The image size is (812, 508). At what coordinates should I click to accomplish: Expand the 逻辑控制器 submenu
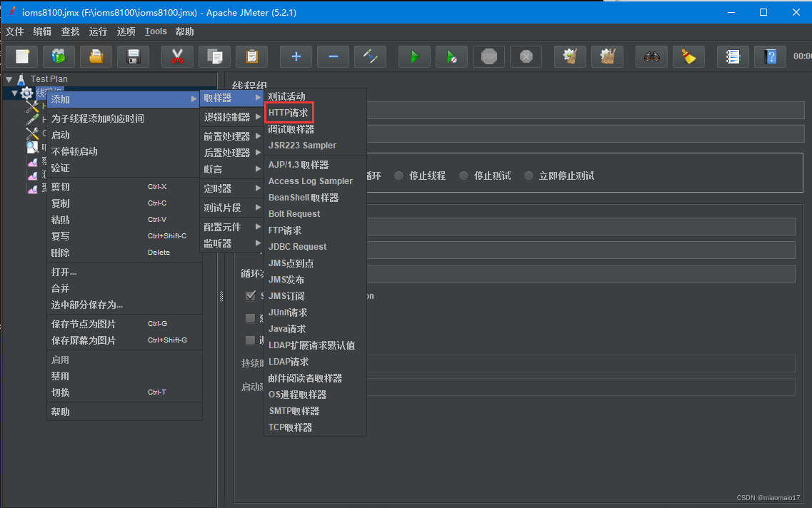point(232,117)
